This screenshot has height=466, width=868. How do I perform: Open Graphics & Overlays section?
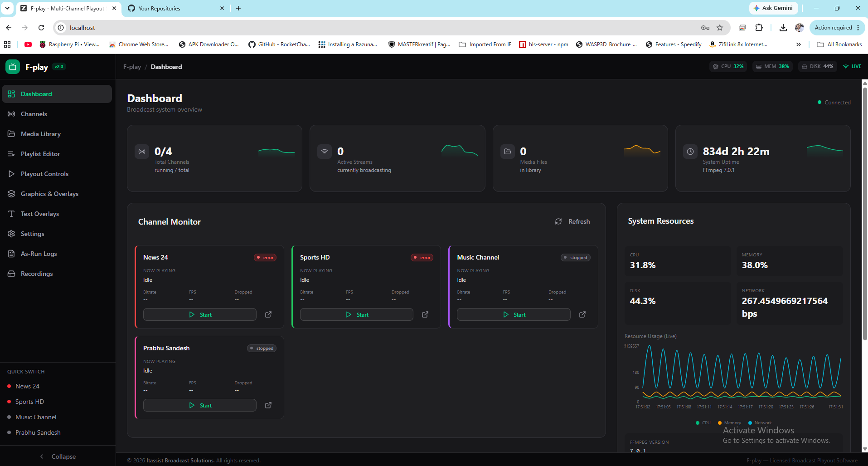[x=57, y=194]
